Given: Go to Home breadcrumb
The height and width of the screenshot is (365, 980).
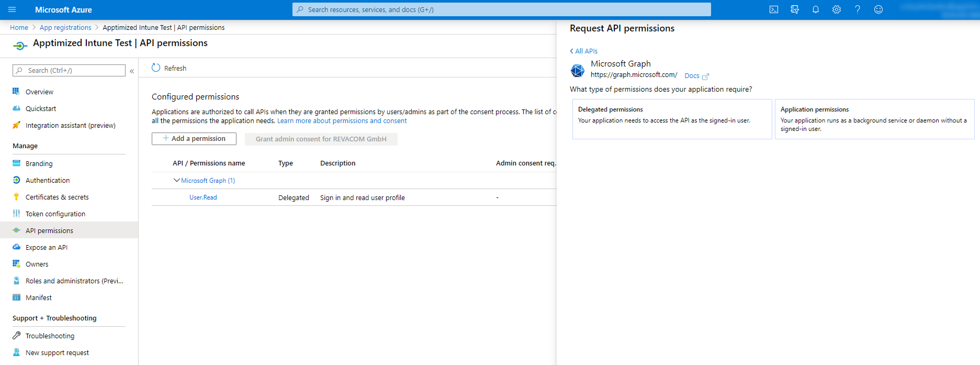Looking at the screenshot, I should [x=19, y=27].
